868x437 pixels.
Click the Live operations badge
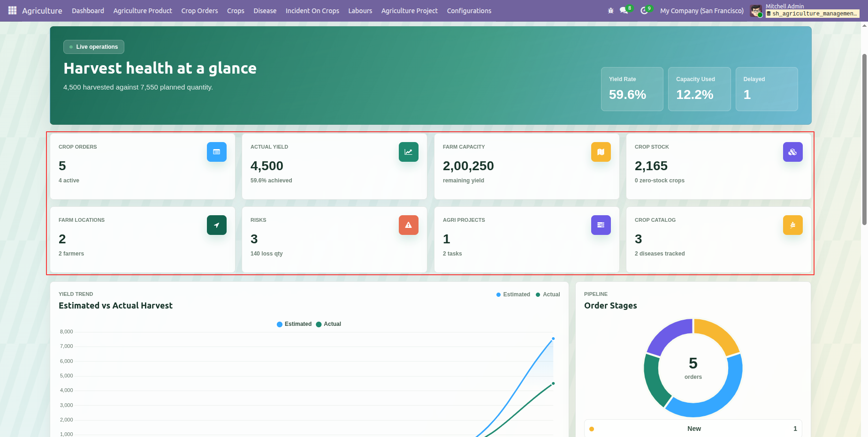(94, 47)
